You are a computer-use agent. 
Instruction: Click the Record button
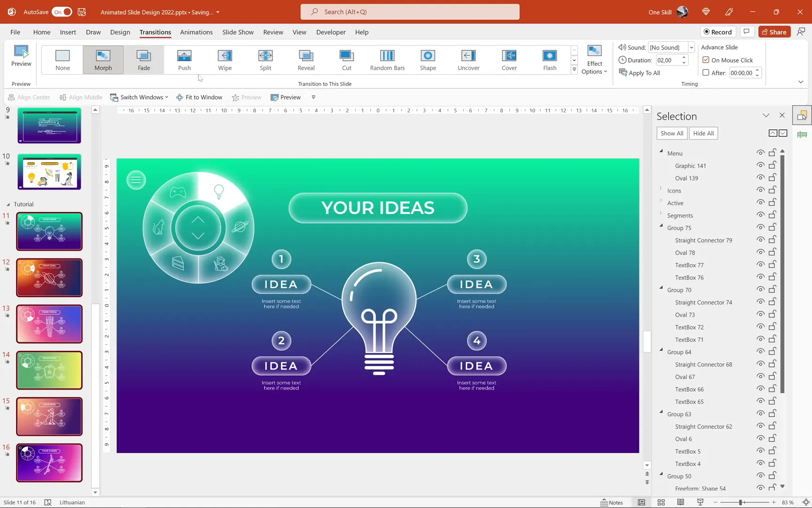pos(718,32)
